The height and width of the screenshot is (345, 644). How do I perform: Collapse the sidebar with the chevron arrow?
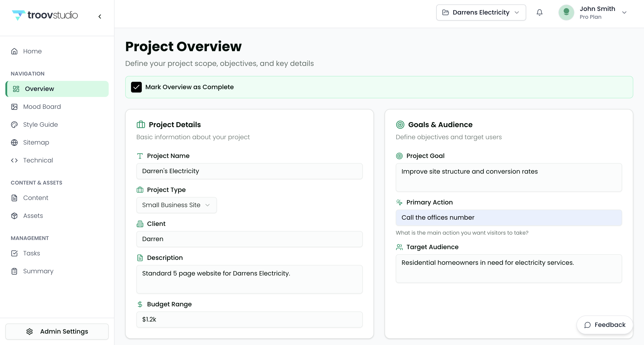[100, 17]
